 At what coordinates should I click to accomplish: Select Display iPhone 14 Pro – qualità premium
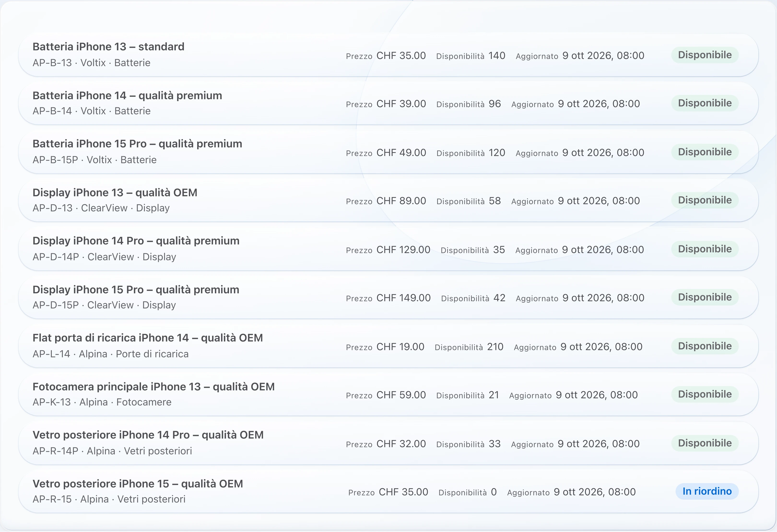point(136,241)
